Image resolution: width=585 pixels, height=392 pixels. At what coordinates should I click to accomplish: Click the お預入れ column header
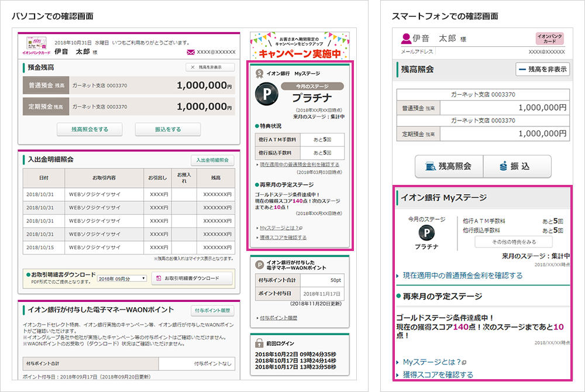(184, 178)
